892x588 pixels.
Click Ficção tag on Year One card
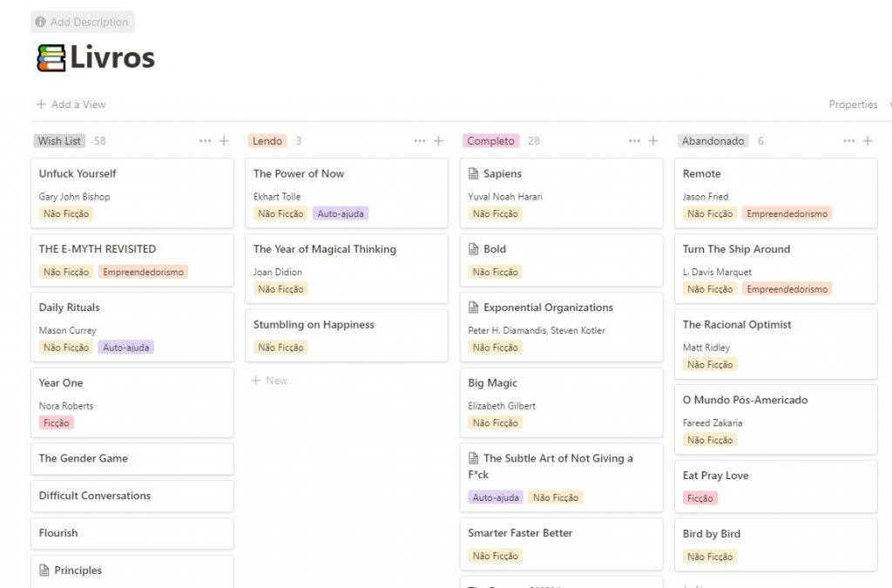coord(57,423)
